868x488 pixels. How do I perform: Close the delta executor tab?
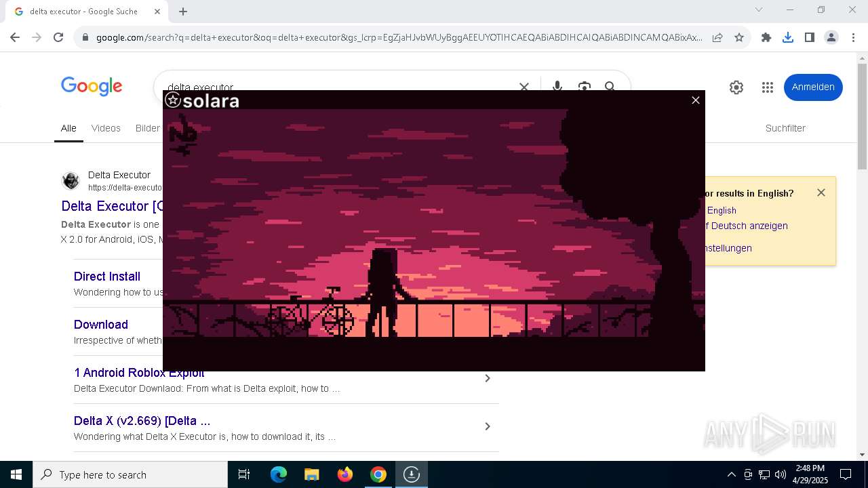pos(157,12)
